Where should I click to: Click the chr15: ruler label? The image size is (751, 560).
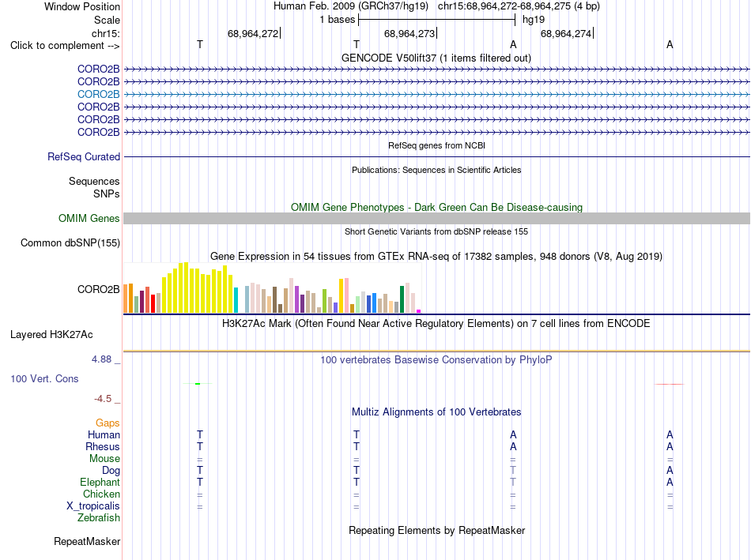coord(106,33)
